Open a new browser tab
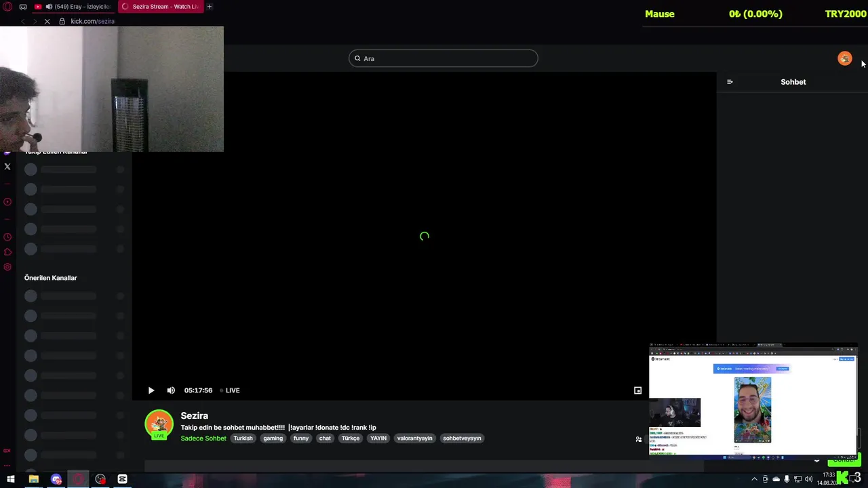This screenshot has width=868, height=488. pyautogui.click(x=210, y=7)
